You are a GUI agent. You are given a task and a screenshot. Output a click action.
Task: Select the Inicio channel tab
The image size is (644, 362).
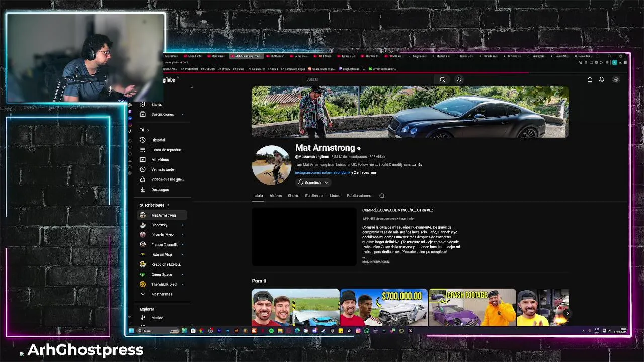[x=258, y=196]
